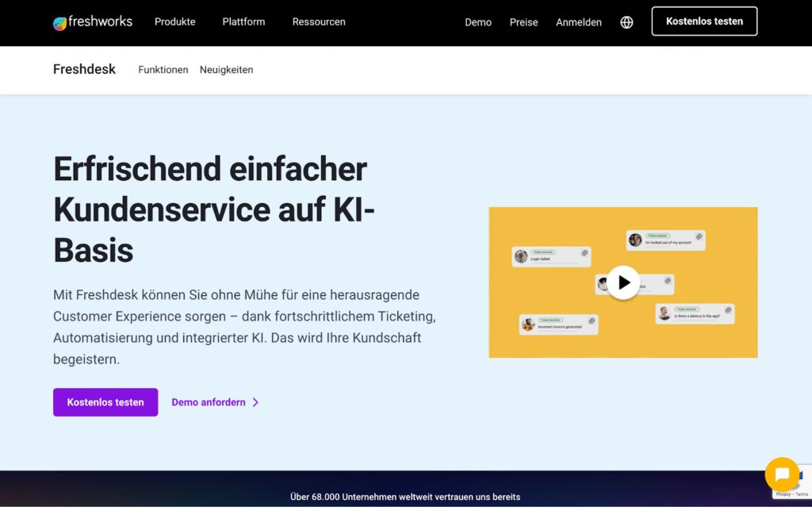
Task: Click the avatar on invoice card
Action: (x=528, y=324)
